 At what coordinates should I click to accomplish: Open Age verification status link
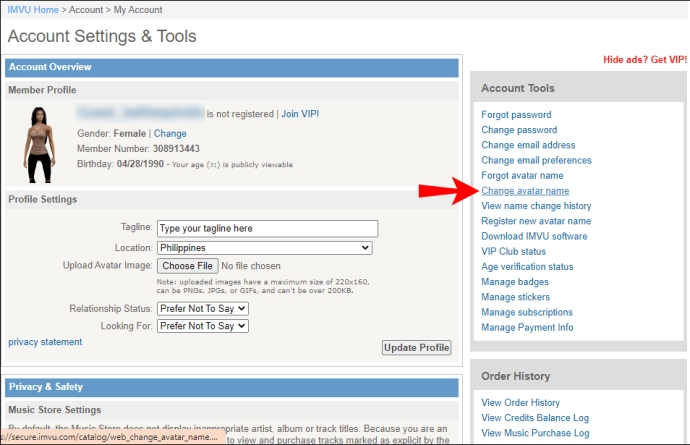527,267
